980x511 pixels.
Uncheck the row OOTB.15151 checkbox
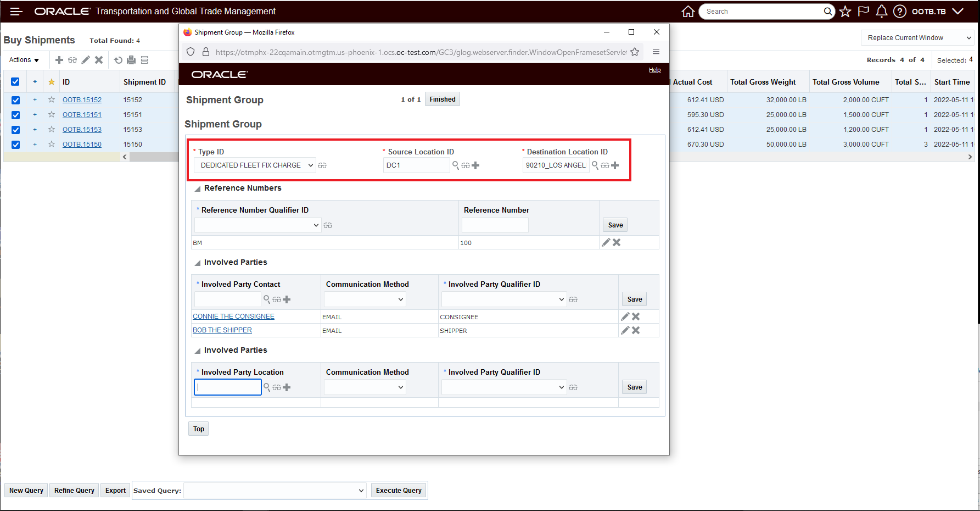(x=15, y=115)
